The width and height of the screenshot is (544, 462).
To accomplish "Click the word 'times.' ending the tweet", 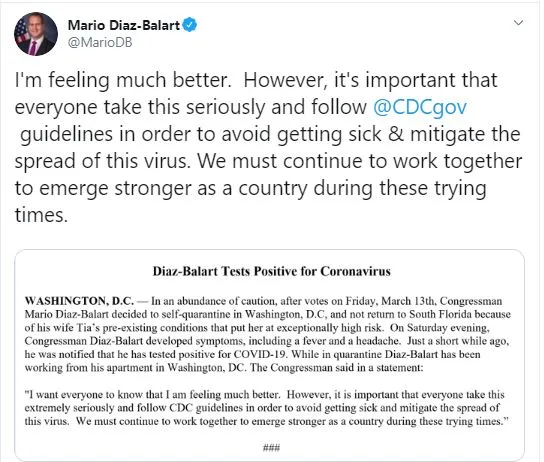I will point(41,215).
